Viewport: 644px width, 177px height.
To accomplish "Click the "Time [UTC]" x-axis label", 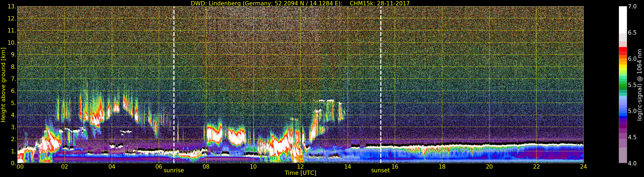I will coord(300,173).
